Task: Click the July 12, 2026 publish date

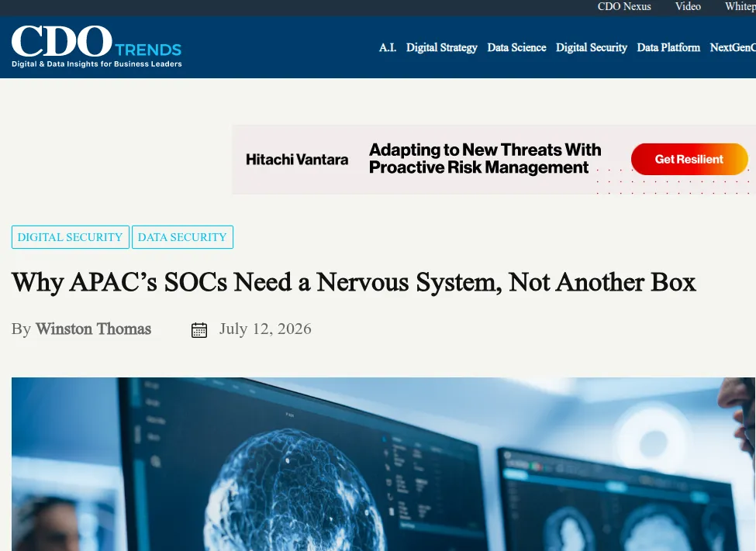Action: point(265,329)
